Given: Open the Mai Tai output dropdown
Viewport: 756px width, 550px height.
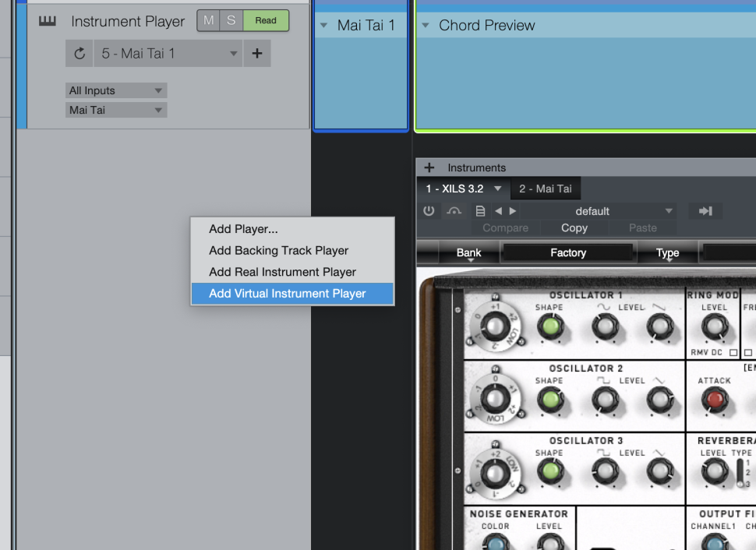Looking at the screenshot, I should (116, 110).
